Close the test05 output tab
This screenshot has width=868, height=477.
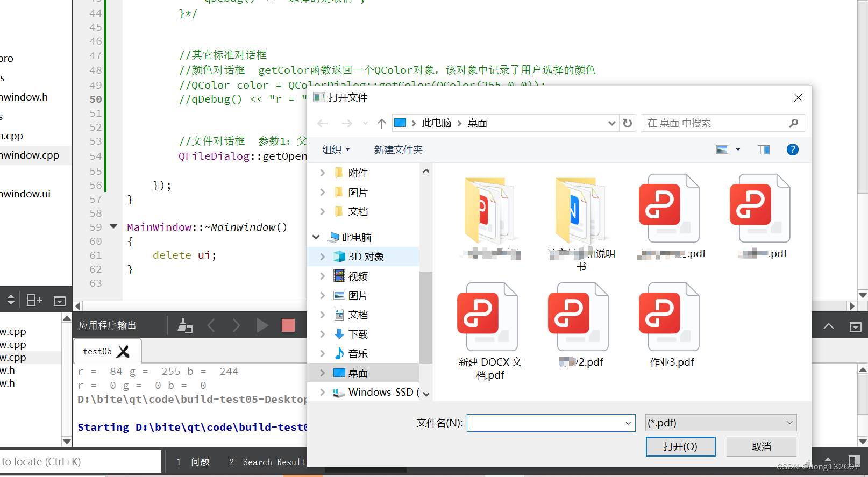(x=123, y=352)
